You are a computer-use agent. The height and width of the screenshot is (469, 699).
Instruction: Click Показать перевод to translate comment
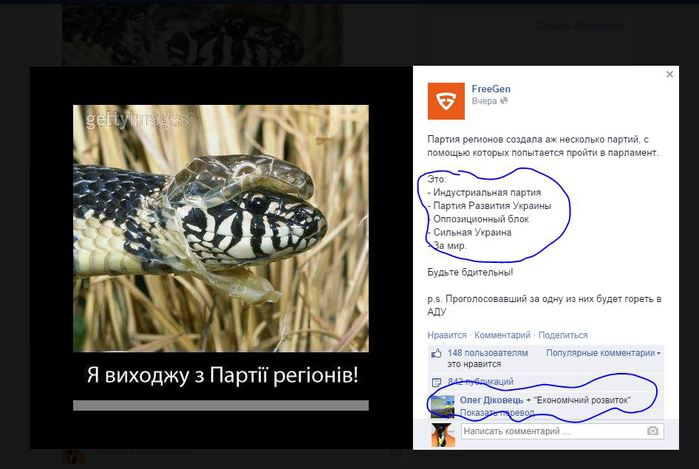pyautogui.click(x=497, y=413)
